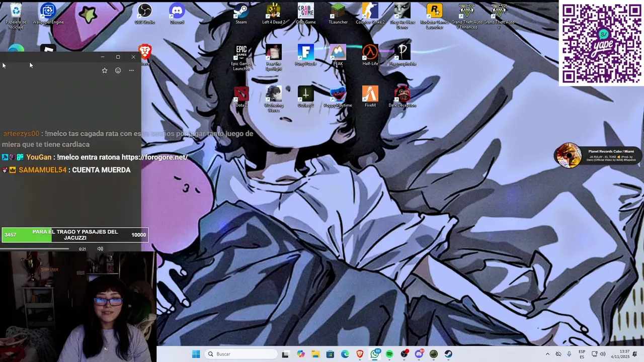Switch to OBS Studio in the taskbar
644x362 pixels.
click(404, 354)
